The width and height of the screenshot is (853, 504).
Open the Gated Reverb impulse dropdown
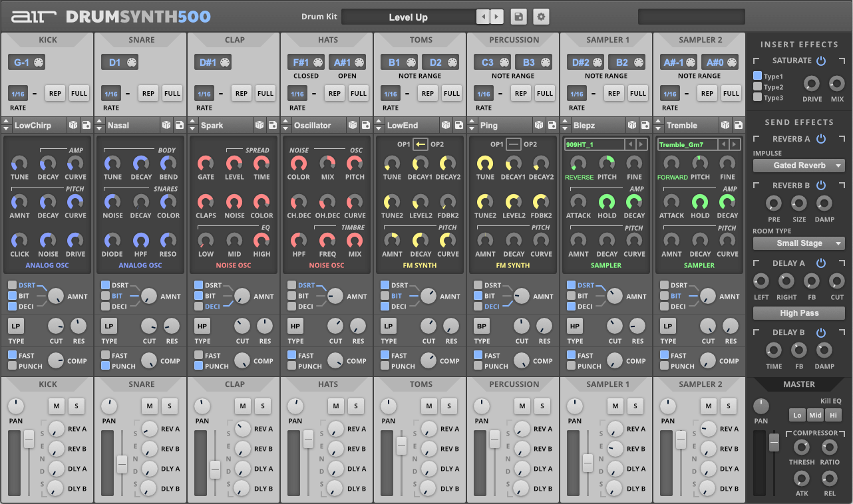(798, 165)
